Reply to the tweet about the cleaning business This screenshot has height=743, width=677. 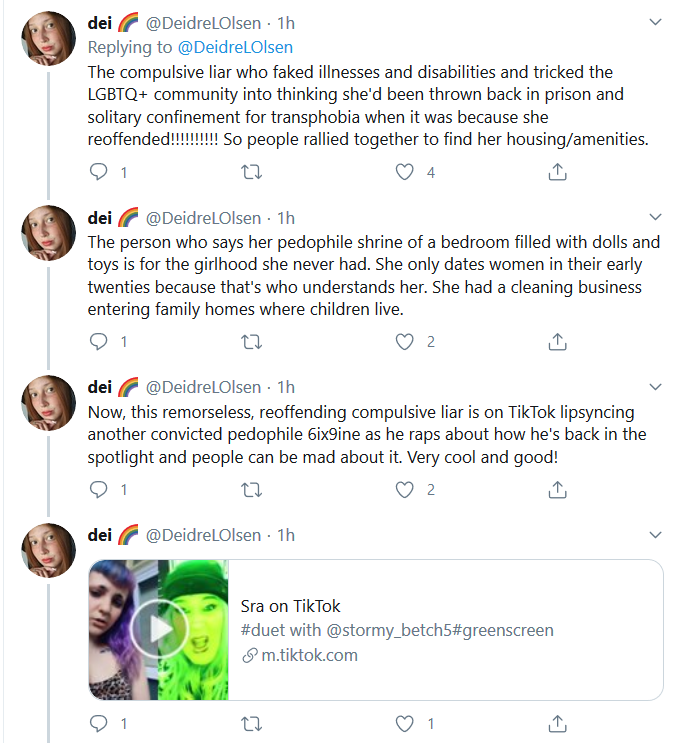click(99, 341)
